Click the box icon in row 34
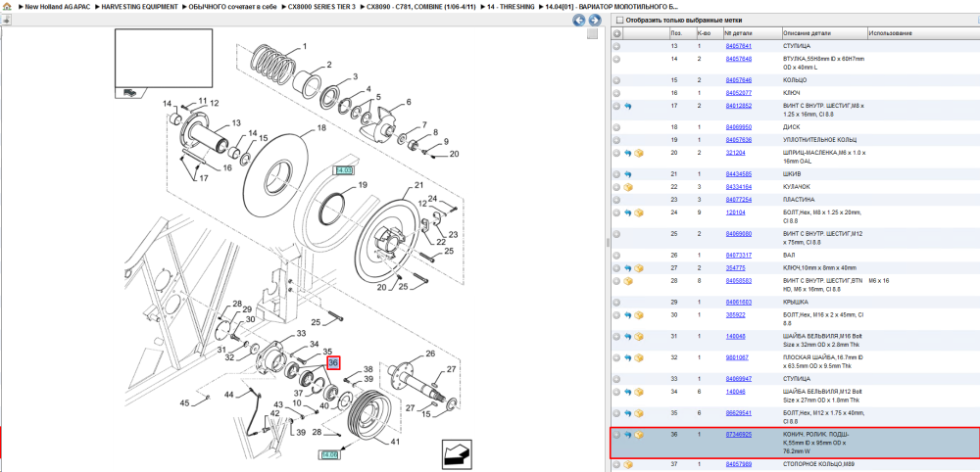 pos(639,392)
